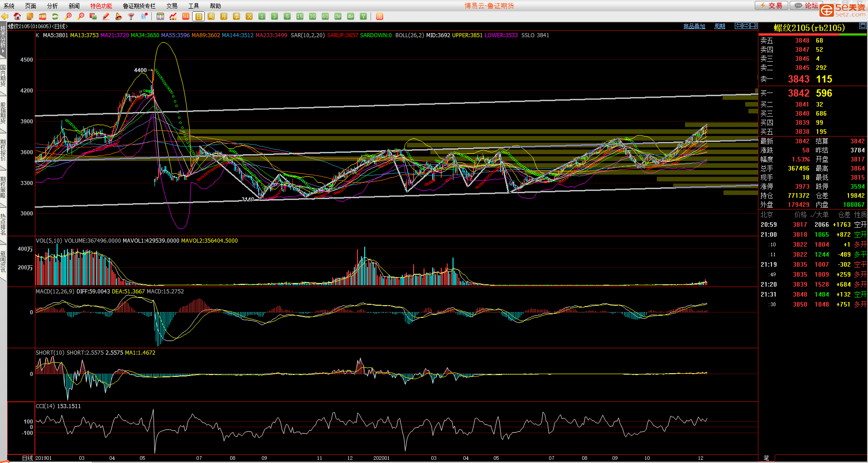This screenshot has height=463, width=868.
Task: Open the F10 company info icon
Action: [43, 16]
